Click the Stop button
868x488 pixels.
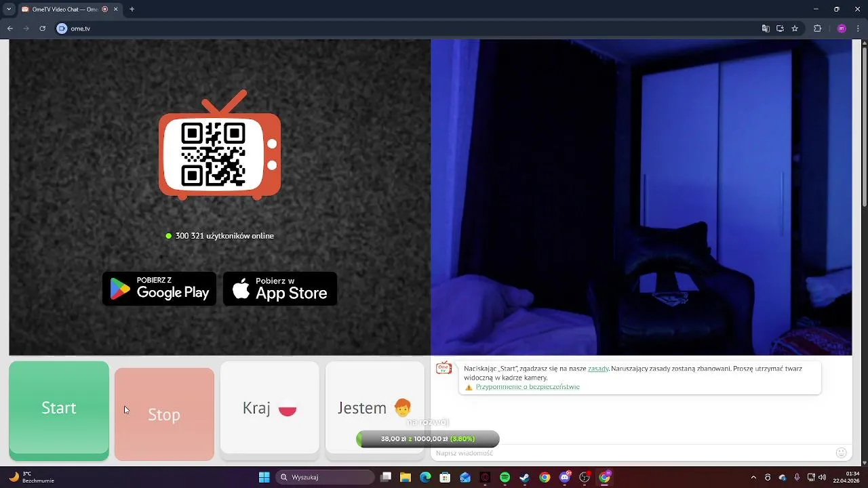tap(164, 414)
